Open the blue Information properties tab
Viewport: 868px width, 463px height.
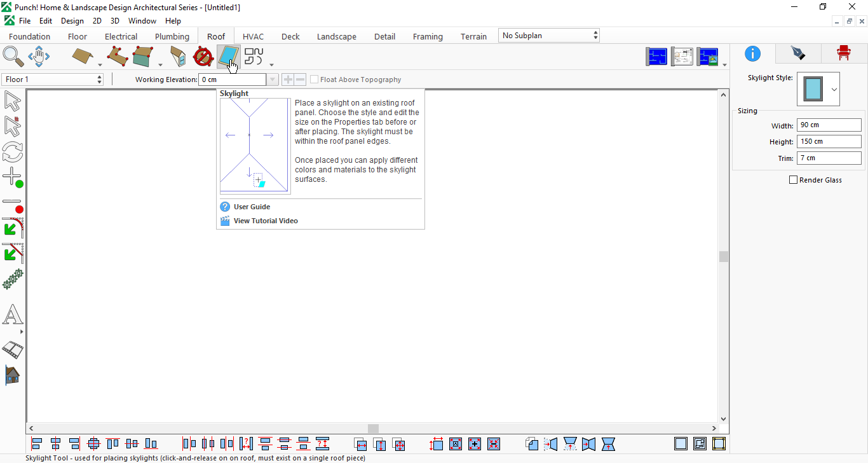[x=752, y=53]
